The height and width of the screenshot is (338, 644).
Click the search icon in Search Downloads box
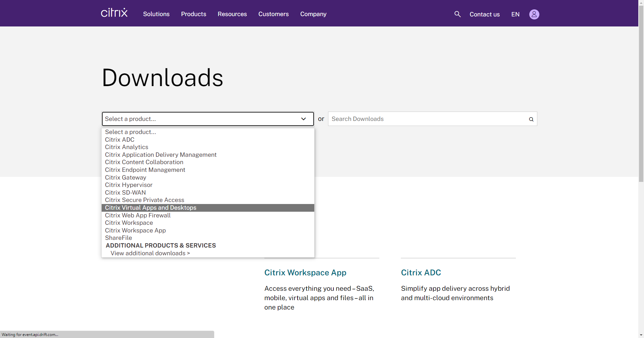click(x=531, y=119)
